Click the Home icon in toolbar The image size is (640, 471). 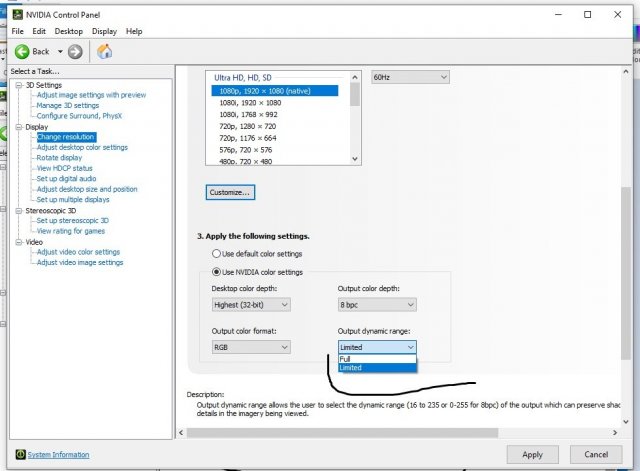pos(104,51)
